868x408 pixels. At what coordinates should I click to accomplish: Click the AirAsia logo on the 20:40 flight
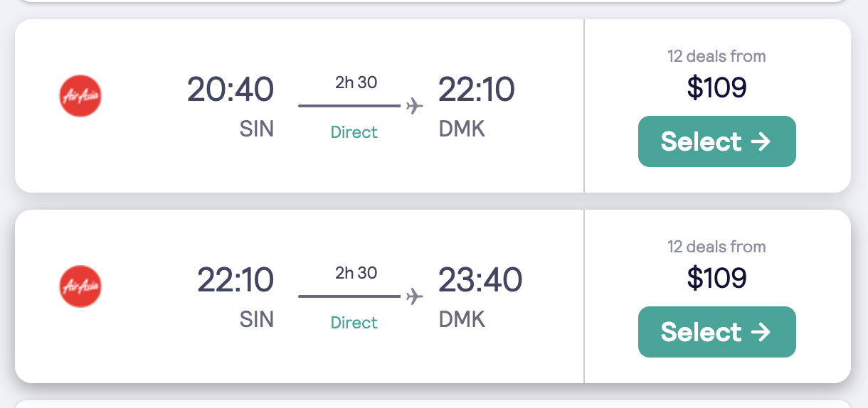coord(80,96)
